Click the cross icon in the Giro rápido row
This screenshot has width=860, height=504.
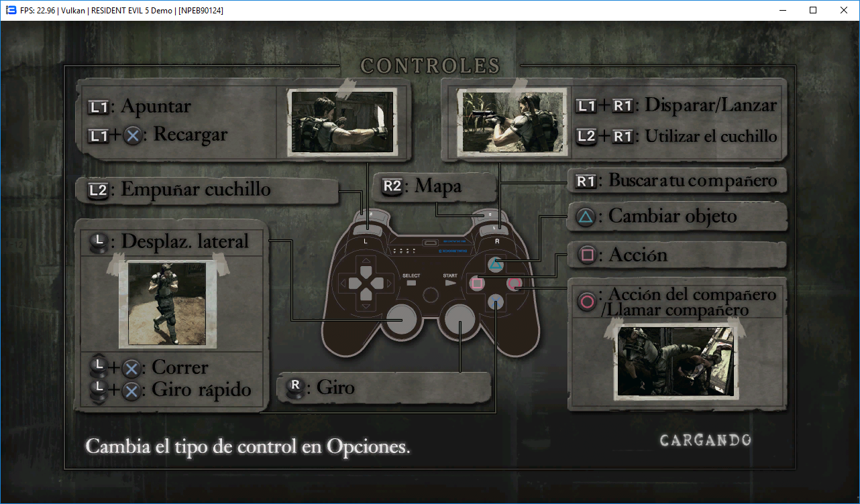click(x=132, y=391)
